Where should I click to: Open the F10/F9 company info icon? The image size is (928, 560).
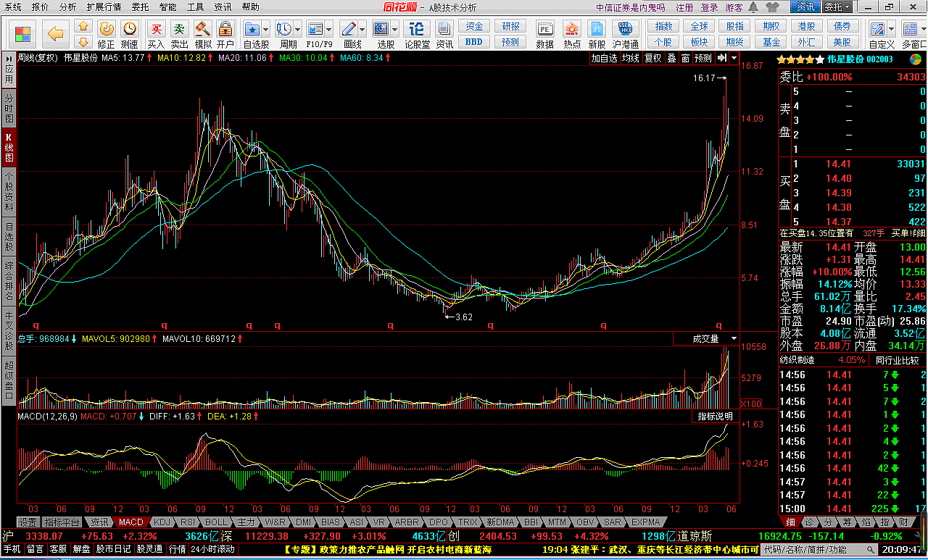coord(315,29)
